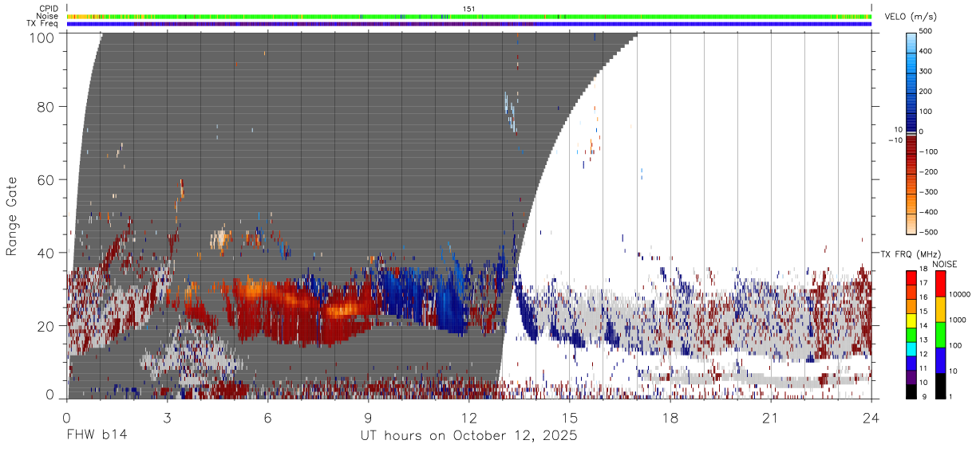980x452 pixels.
Task: Click the x-axis tick label '24'
Action: (x=871, y=417)
